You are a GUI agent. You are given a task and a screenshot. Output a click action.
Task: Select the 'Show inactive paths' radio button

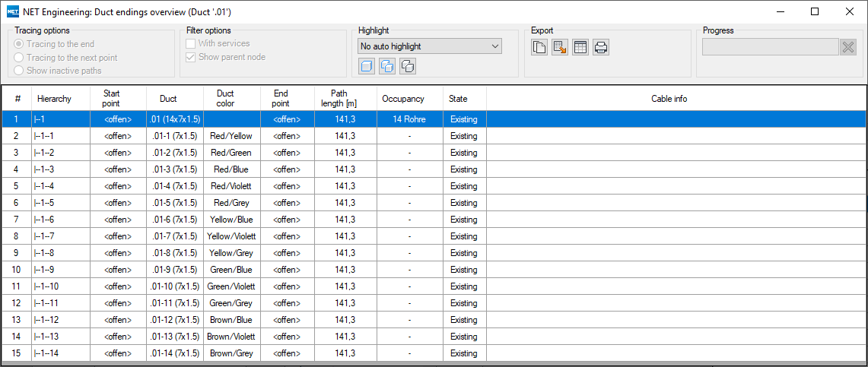pyautogui.click(x=20, y=71)
